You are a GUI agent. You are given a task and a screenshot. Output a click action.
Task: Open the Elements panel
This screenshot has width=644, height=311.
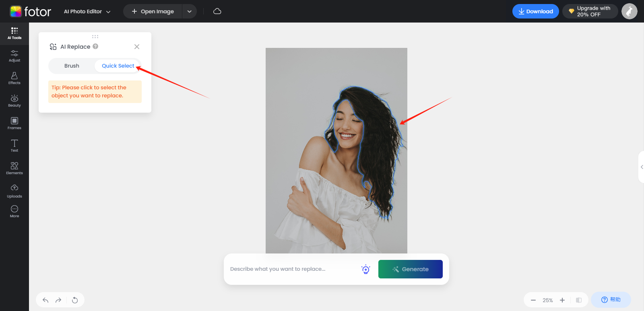click(x=14, y=169)
